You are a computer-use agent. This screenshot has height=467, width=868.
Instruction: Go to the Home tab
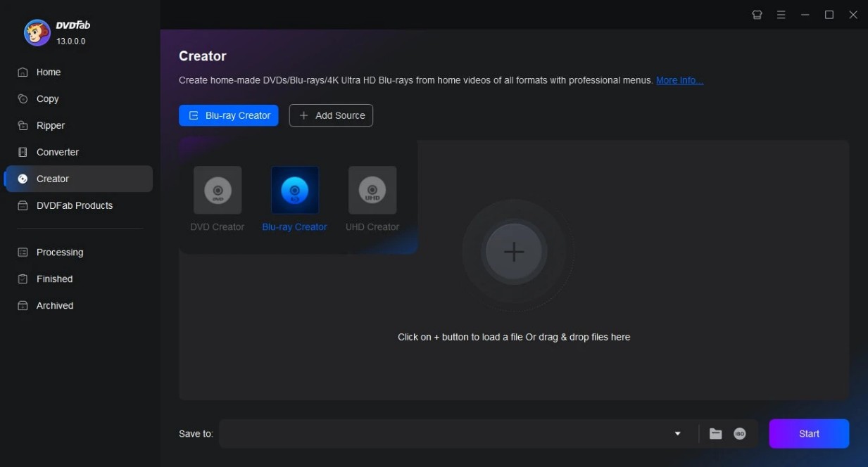tap(48, 72)
